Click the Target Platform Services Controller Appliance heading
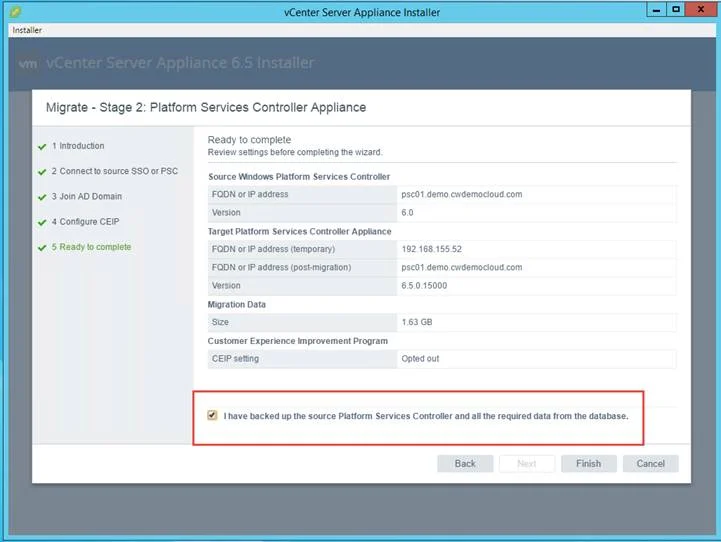Screen dimensions: 721x542 [x=299, y=231]
